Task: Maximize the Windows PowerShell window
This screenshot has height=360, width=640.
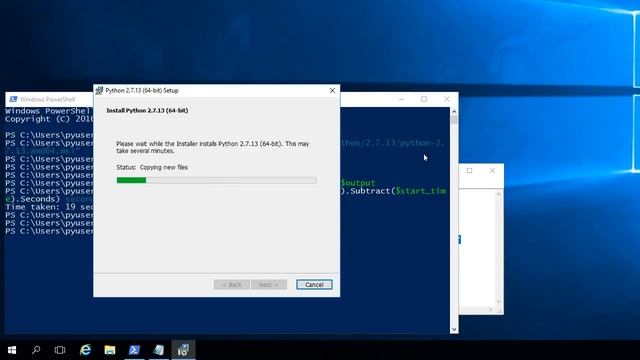Action: (x=424, y=99)
